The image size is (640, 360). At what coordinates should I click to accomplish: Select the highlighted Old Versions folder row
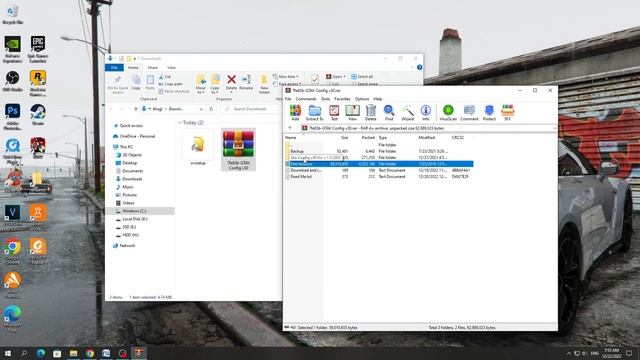(379, 164)
